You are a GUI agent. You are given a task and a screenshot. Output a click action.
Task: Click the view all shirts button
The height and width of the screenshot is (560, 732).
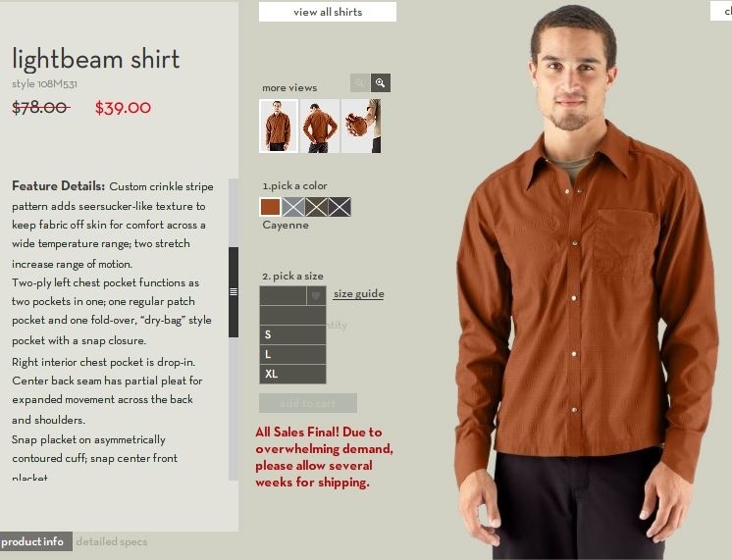click(x=328, y=12)
